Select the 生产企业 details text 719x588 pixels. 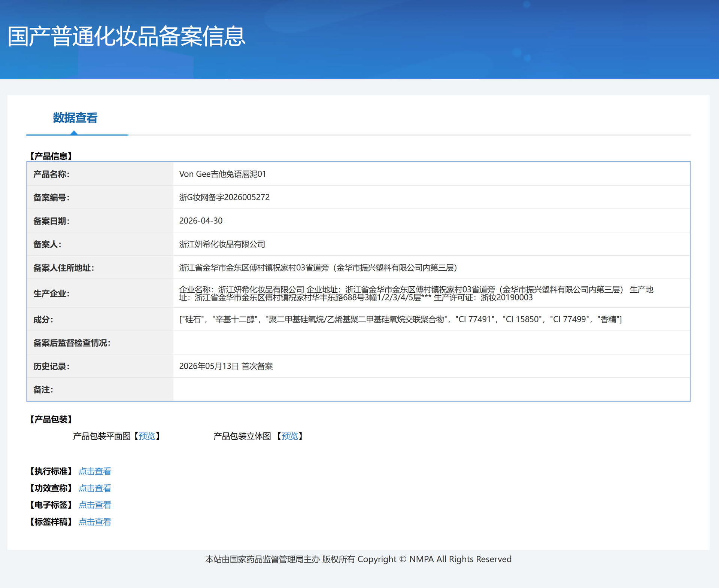tap(416, 293)
